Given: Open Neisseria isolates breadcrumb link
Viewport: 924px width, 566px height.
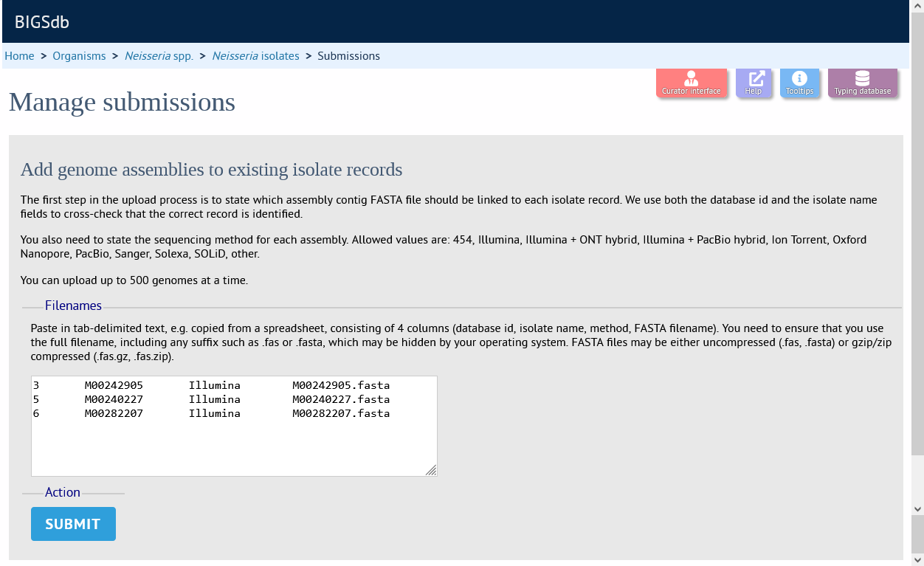Looking at the screenshot, I should (255, 56).
